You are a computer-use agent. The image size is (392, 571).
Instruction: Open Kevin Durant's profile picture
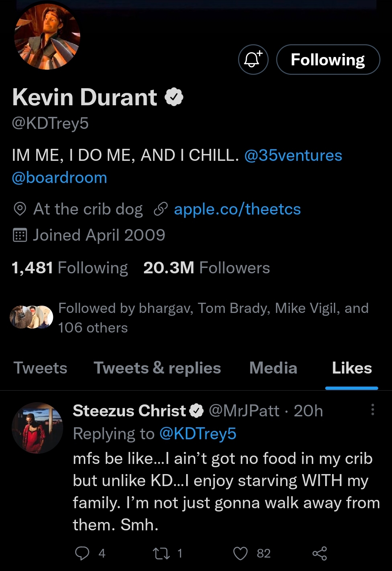coord(47,36)
